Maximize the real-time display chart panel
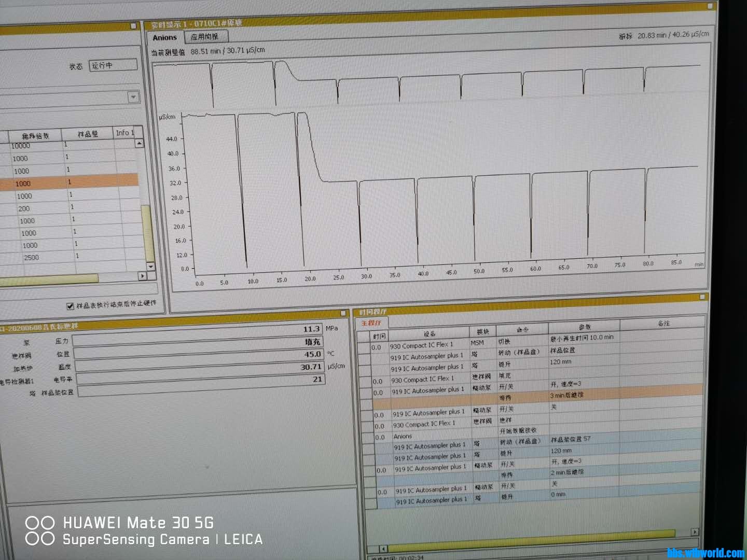 point(710,6)
